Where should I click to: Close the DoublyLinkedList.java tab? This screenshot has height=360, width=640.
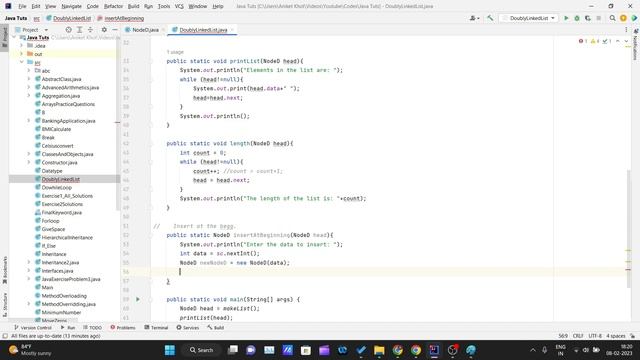232,30
